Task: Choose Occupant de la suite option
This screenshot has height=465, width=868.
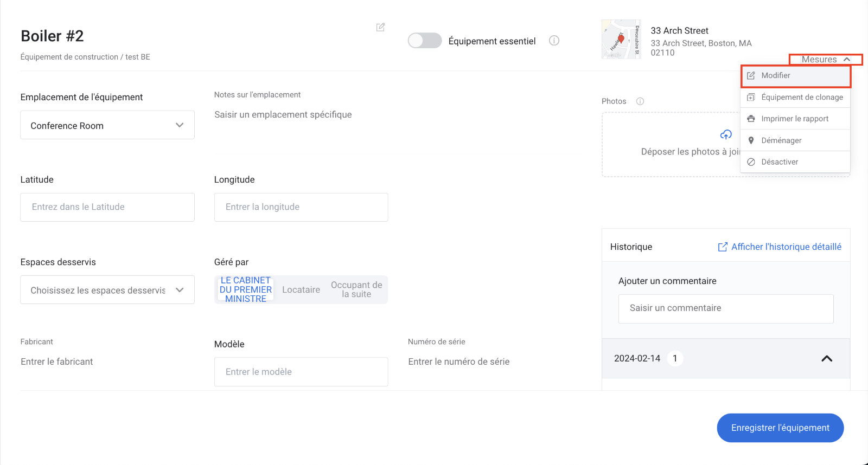Action: pos(356,290)
